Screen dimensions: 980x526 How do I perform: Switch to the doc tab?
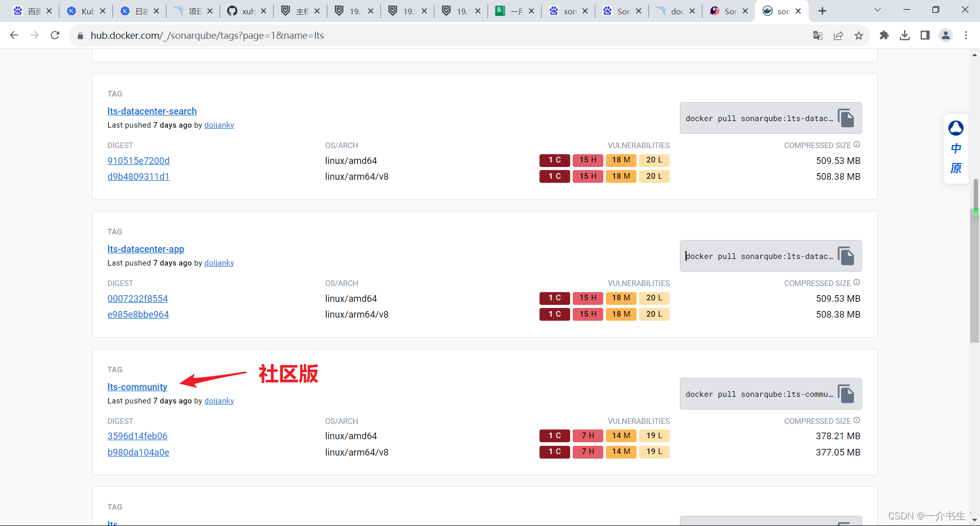[x=676, y=11]
